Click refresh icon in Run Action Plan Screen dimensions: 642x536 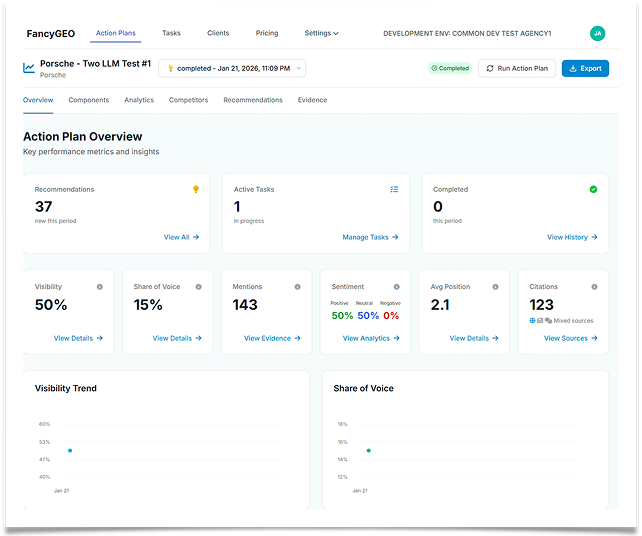point(490,68)
